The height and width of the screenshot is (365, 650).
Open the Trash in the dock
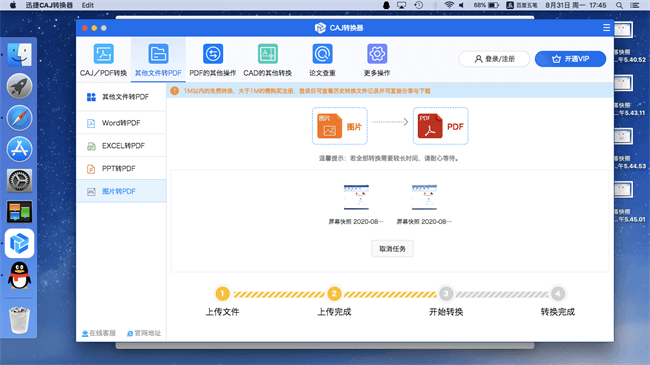[x=19, y=320]
